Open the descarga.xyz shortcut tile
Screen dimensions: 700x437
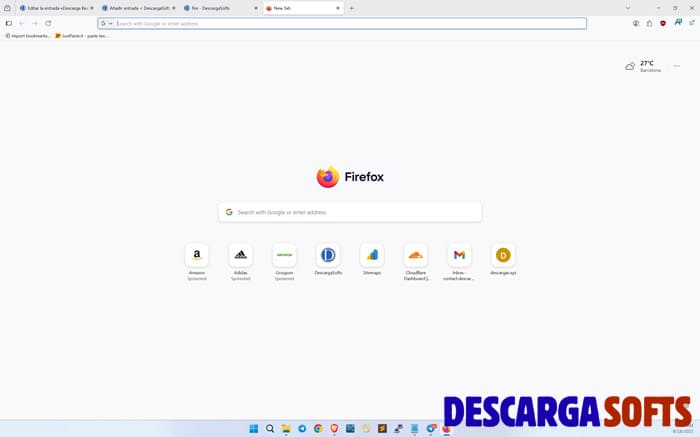coord(503,255)
